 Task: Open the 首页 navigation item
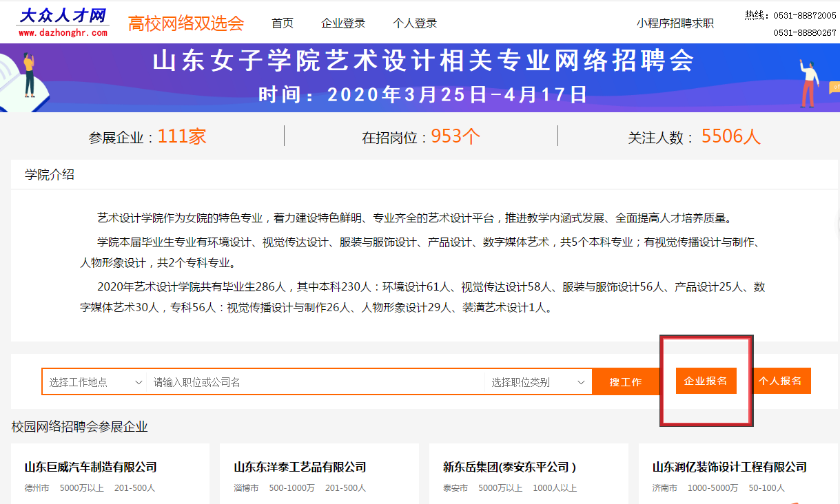click(x=283, y=23)
